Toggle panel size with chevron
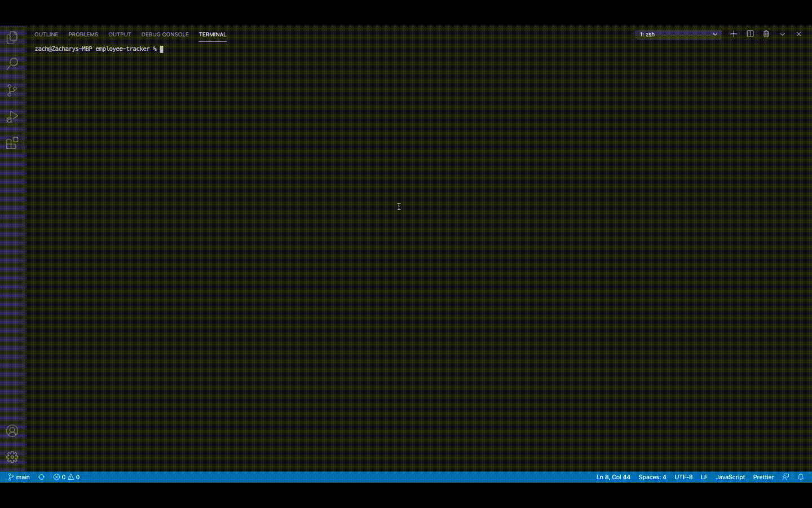The height and width of the screenshot is (508, 812). (782, 34)
